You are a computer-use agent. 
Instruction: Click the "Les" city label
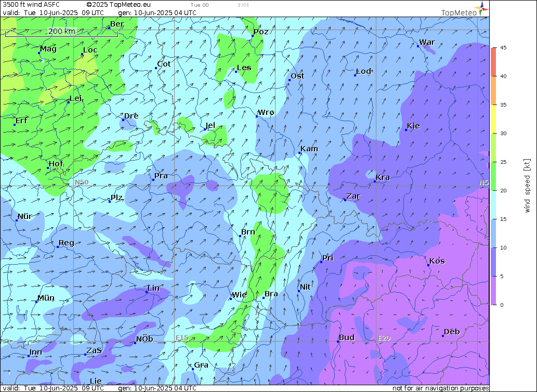pyautogui.click(x=244, y=68)
